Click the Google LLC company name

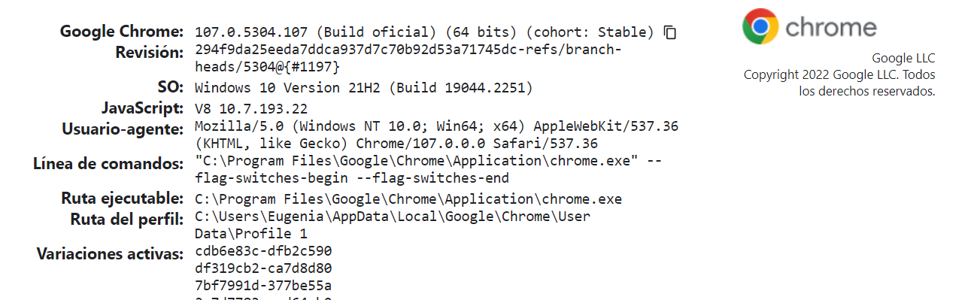pos(903,58)
